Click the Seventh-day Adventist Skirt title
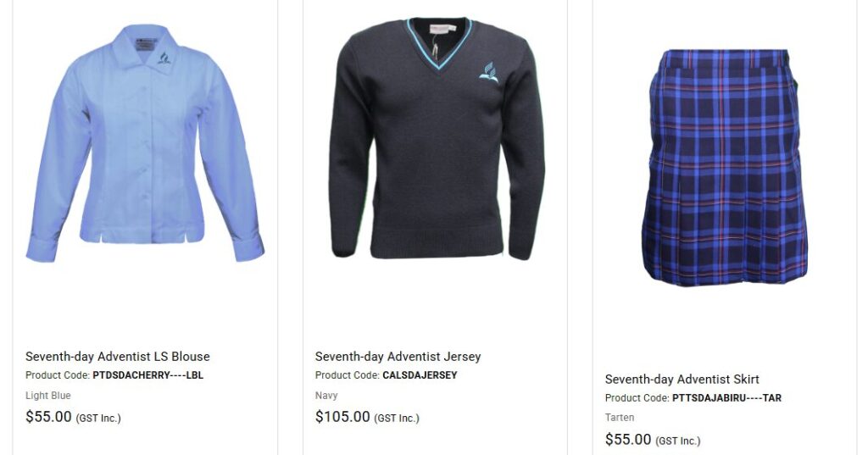Viewport: 868px width, 455px height. coord(682,380)
